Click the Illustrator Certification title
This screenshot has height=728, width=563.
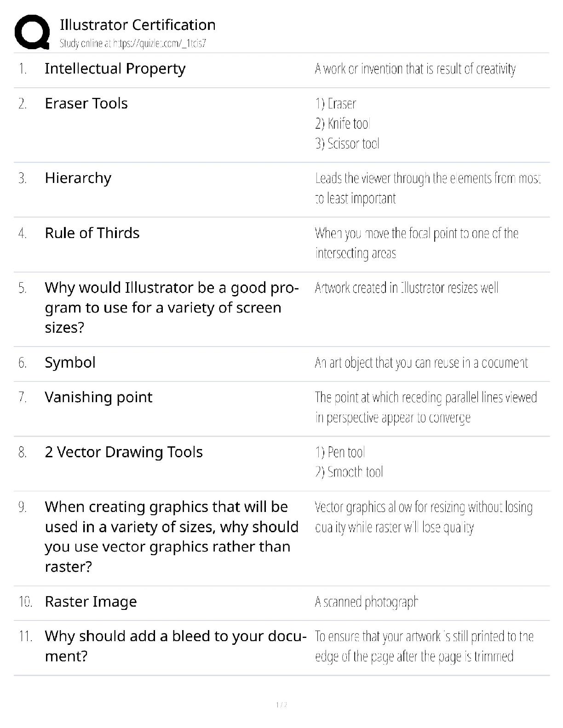click(x=138, y=25)
